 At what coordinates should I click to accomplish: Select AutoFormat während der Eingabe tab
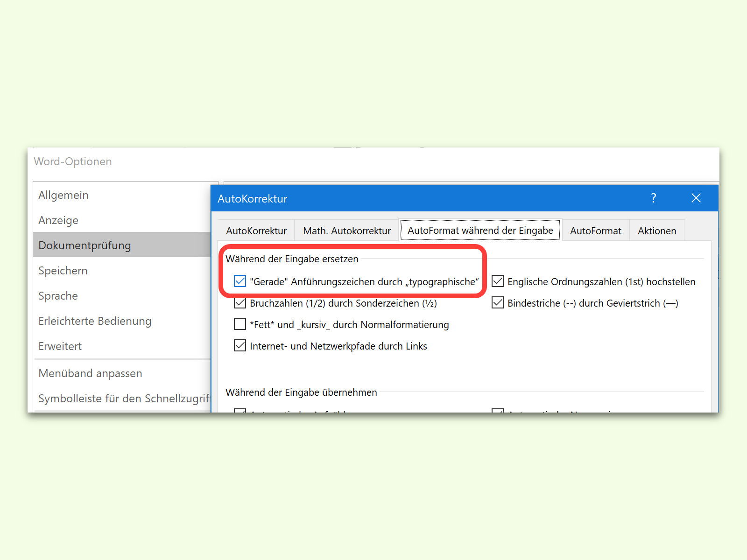480,230
